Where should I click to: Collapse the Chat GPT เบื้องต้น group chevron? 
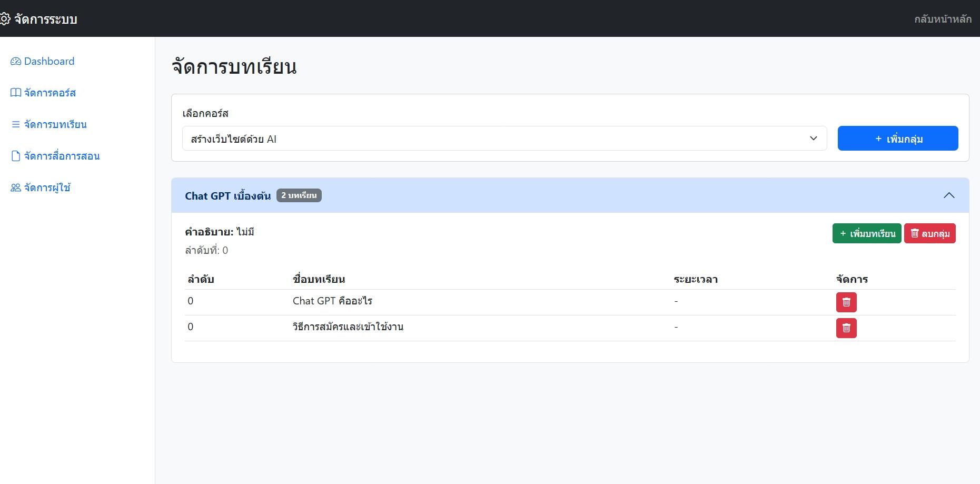pyautogui.click(x=949, y=195)
